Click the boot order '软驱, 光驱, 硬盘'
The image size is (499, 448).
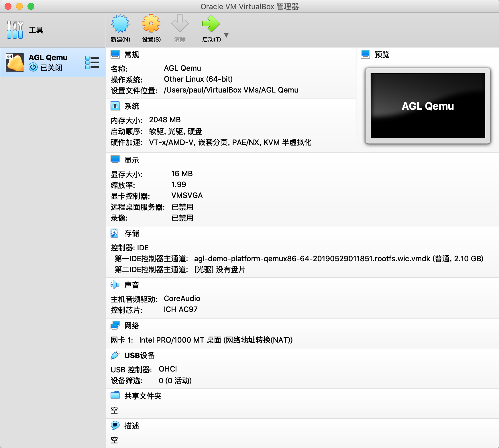[176, 131]
